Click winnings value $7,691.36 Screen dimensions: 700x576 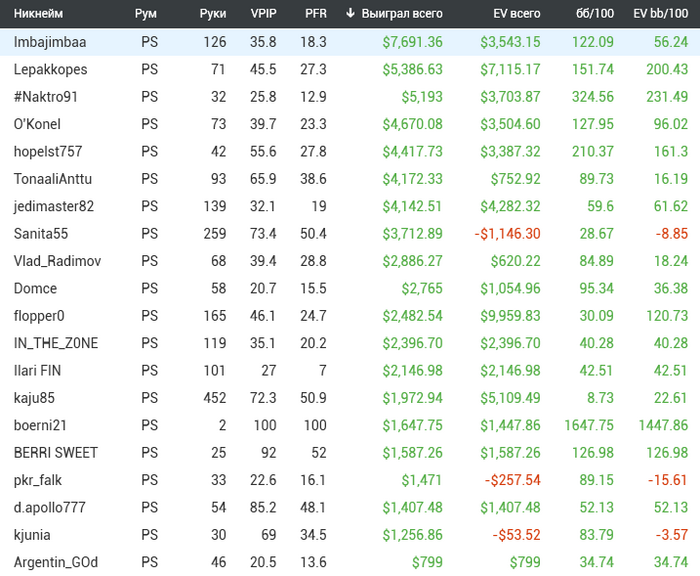412,42
